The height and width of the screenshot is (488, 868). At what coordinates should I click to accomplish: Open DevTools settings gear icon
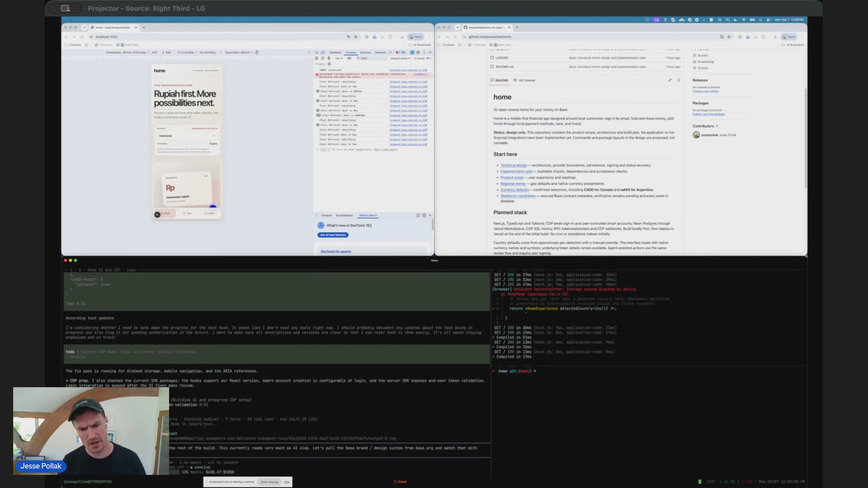click(x=418, y=52)
